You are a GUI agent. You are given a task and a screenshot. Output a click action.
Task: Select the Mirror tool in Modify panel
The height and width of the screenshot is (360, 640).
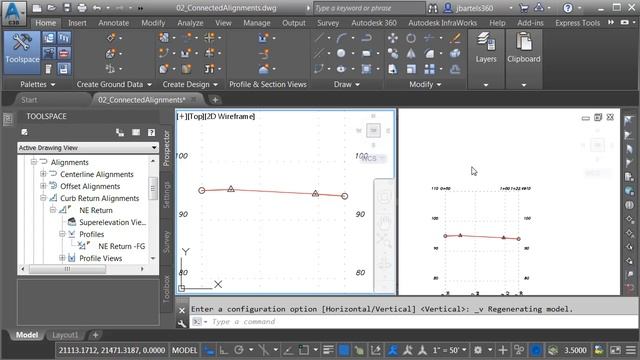click(411, 53)
